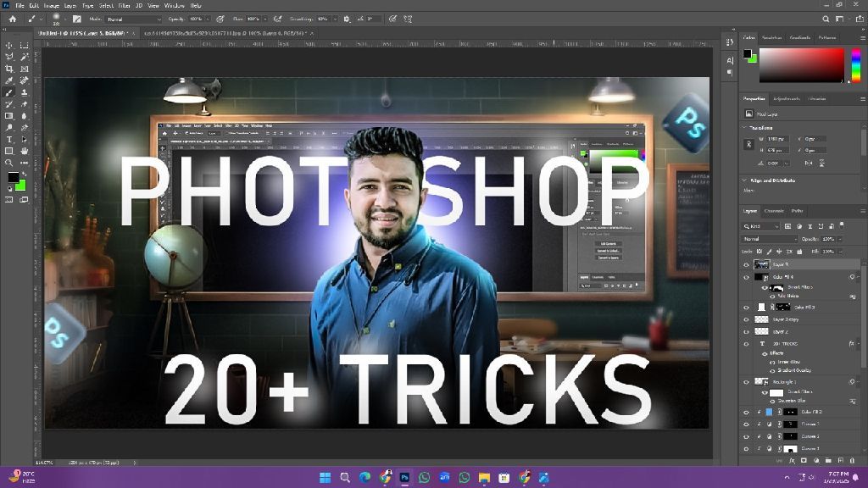This screenshot has width=868, height=488.
Task: Open the layer blend mode Normal dropdown
Action: pos(770,239)
